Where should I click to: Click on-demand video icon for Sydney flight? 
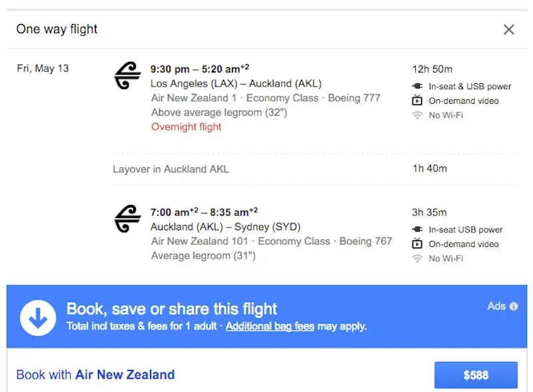[417, 244]
